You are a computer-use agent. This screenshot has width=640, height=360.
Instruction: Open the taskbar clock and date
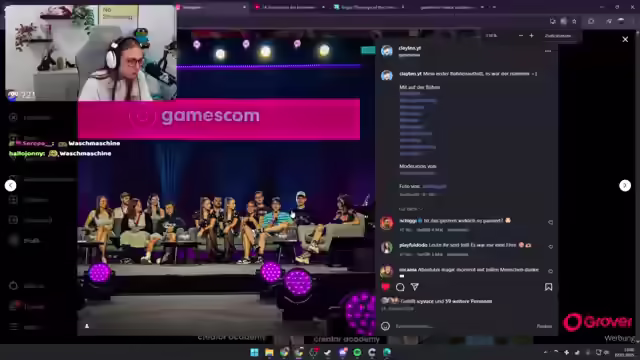tap(625, 352)
